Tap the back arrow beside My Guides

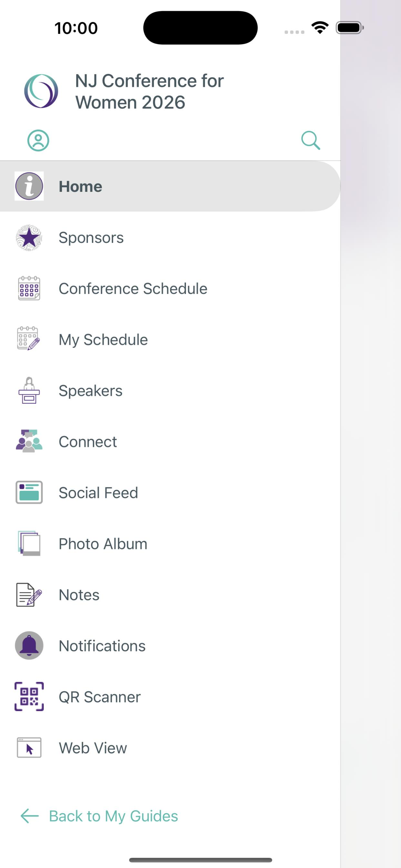(30, 816)
